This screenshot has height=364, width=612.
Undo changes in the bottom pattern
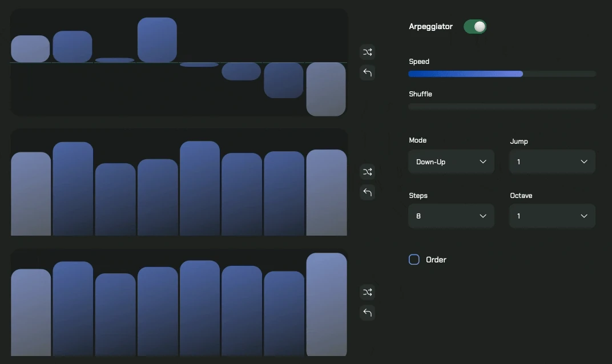point(367,313)
